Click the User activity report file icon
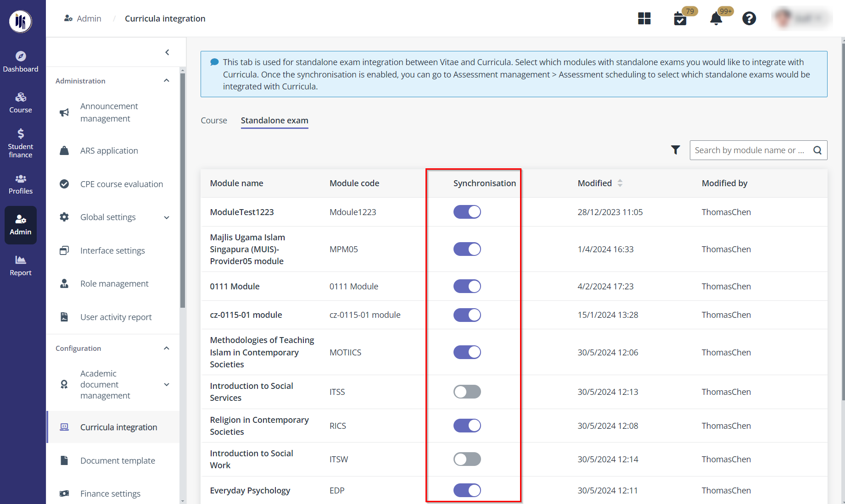 (x=64, y=317)
